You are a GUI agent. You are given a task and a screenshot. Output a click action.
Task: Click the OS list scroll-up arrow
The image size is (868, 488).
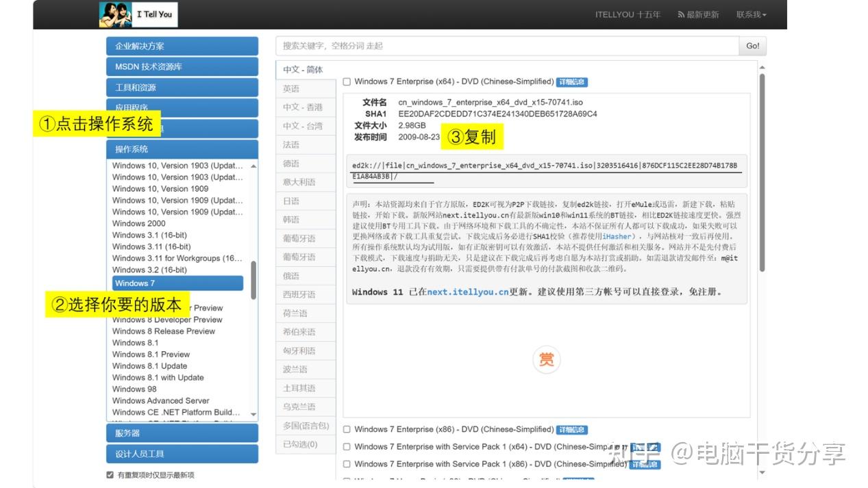253,166
